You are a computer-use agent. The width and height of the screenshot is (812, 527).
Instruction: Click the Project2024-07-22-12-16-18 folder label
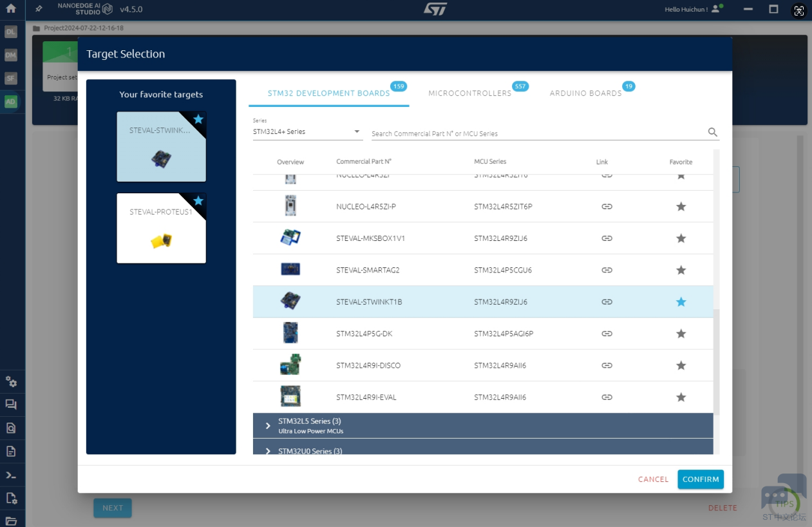coord(84,28)
